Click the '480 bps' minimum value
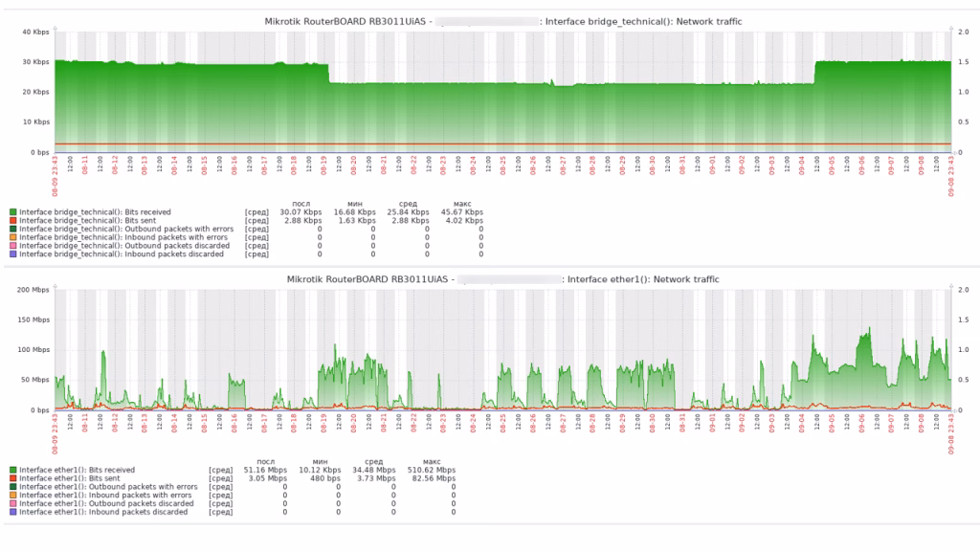 tap(325, 478)
